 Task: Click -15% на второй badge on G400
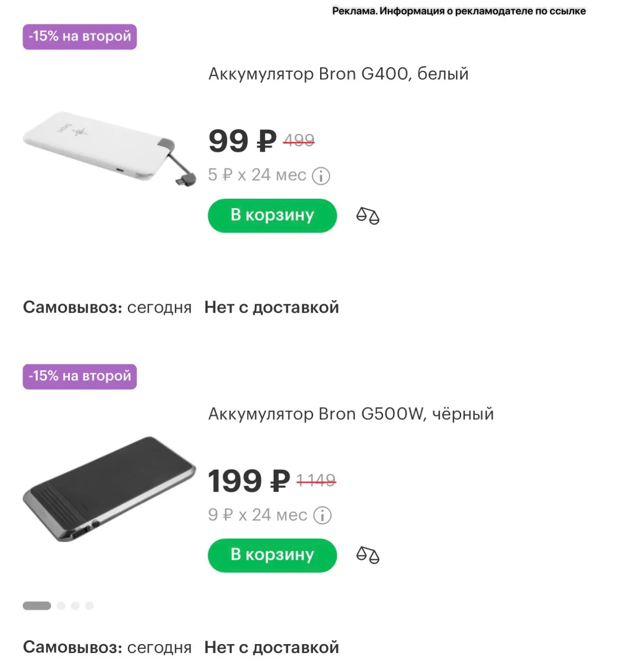80,36
